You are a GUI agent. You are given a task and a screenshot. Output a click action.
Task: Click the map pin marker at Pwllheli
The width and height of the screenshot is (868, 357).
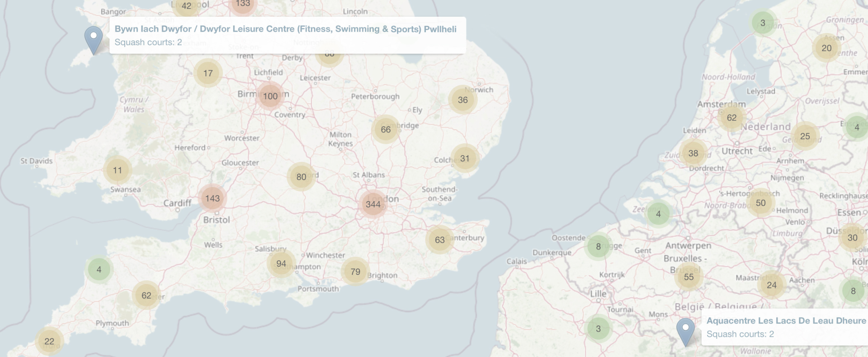94,39
